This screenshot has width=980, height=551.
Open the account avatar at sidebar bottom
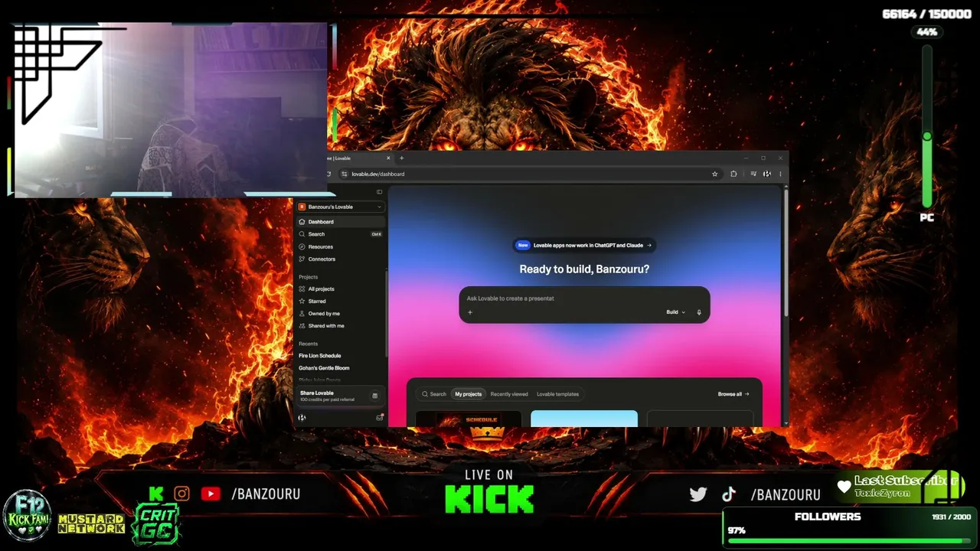pyautogui.click(x=302, y=418)
